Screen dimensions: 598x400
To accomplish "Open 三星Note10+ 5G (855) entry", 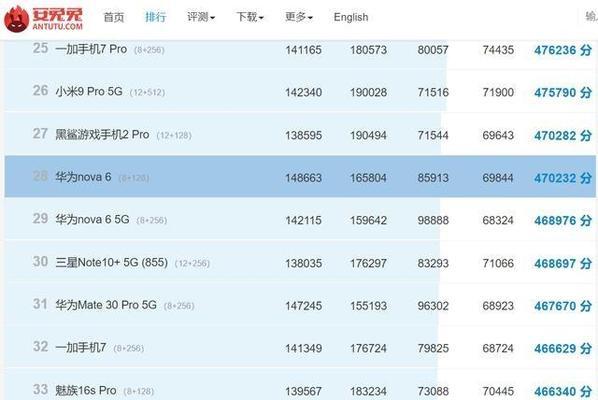I will coord(111,262).
